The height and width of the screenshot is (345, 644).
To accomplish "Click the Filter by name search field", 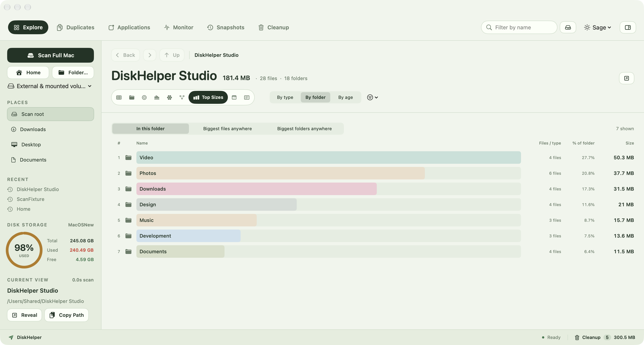I will [x=519, y=27].
